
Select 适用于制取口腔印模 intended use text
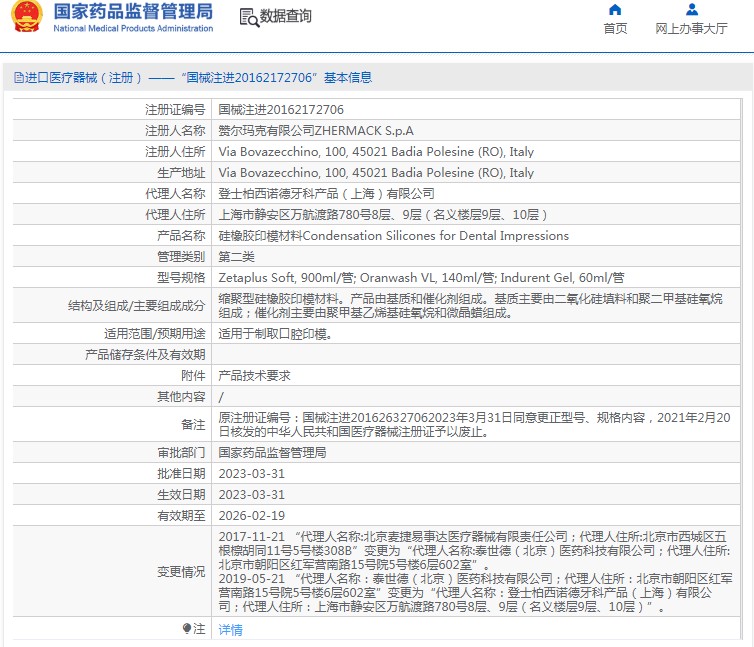(275, 333)
